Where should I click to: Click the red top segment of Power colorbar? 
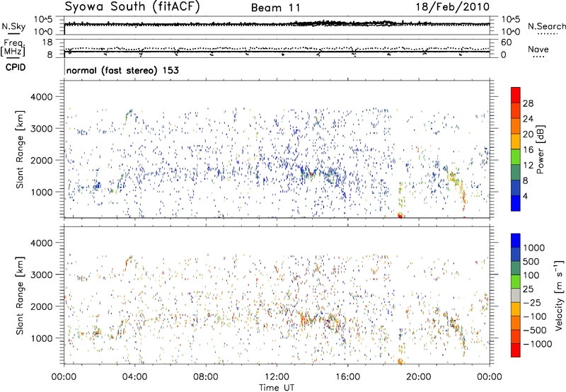[x=516, y=95]
